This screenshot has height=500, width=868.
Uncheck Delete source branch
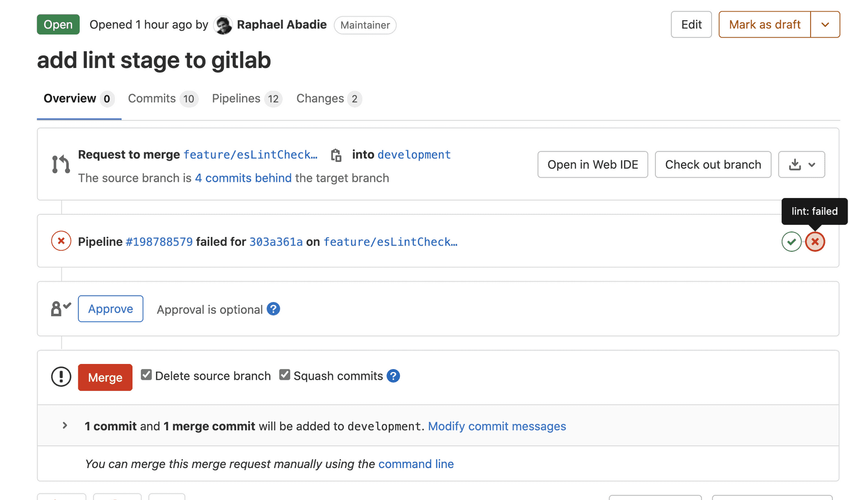click(x=146, y=374)
